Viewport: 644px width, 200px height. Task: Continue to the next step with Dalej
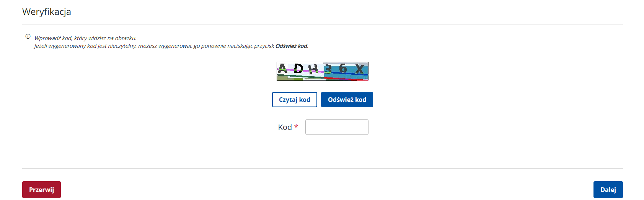pyautogui.click(x=608, y=190)
